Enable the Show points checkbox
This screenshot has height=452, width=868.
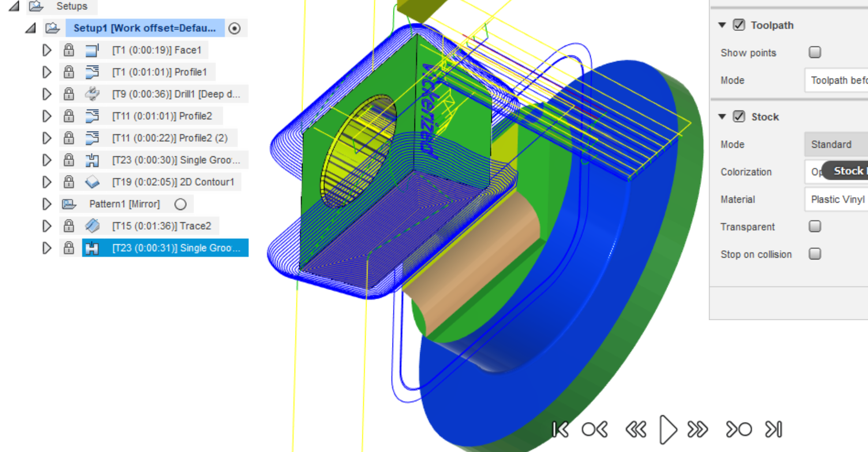tap(815, 53)
